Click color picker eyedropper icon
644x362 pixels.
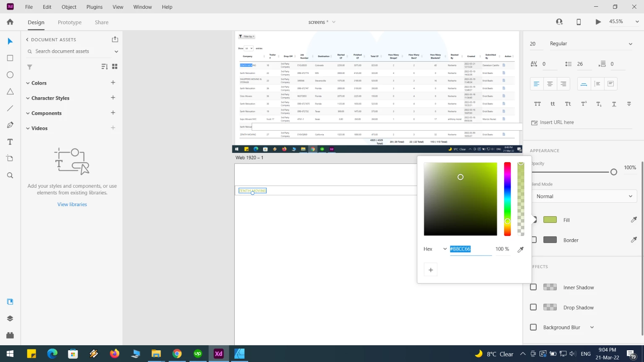coord(521,249)
